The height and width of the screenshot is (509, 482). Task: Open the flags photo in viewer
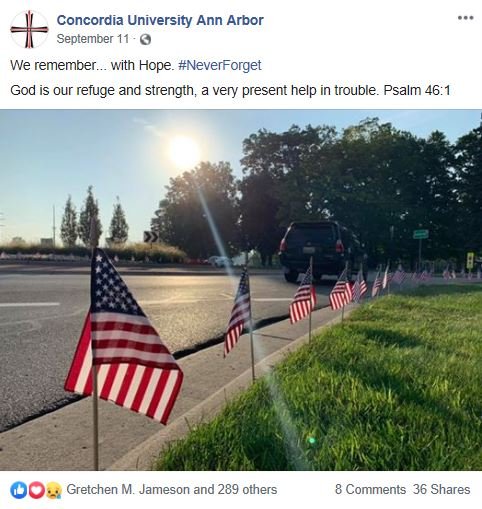point(241,290)
